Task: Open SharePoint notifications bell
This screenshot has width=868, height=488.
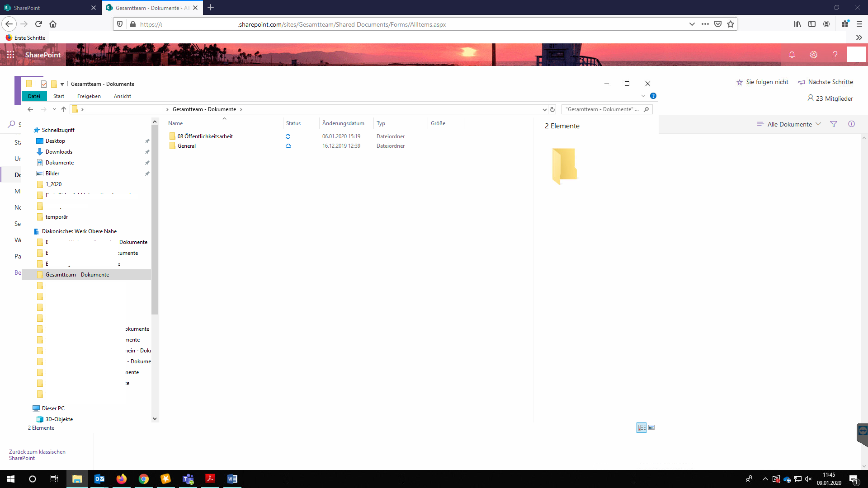Action: click(792, 55)
